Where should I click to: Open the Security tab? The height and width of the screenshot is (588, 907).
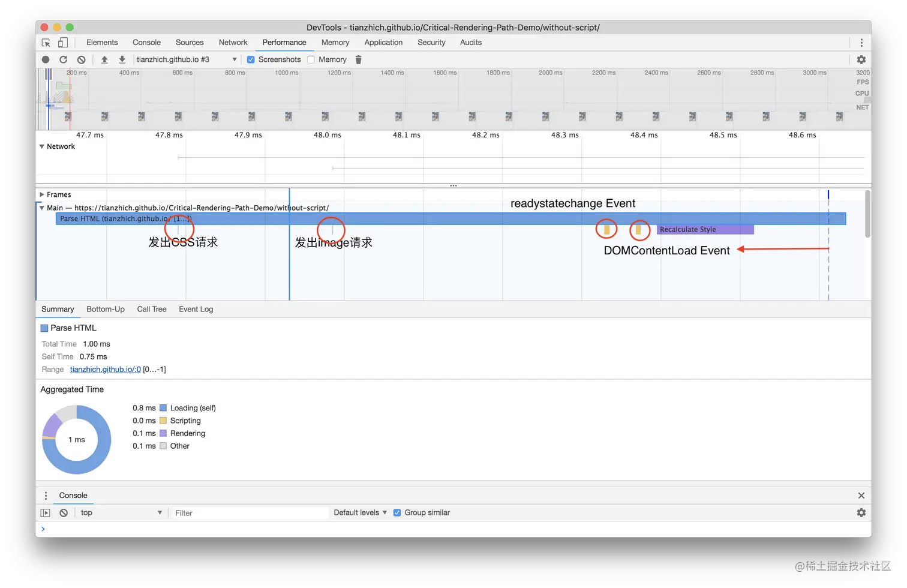tap(431, 43)
